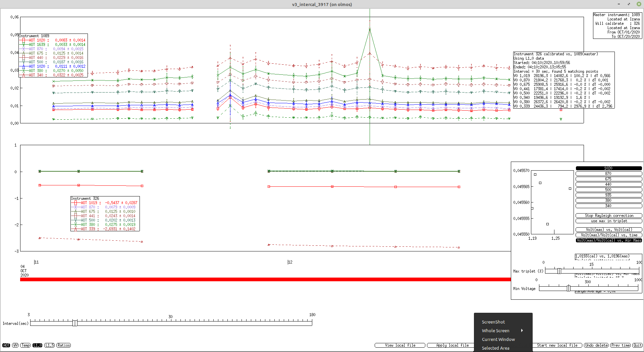Click Apply local file button
The image size is (644, 352).
point(450,345)
